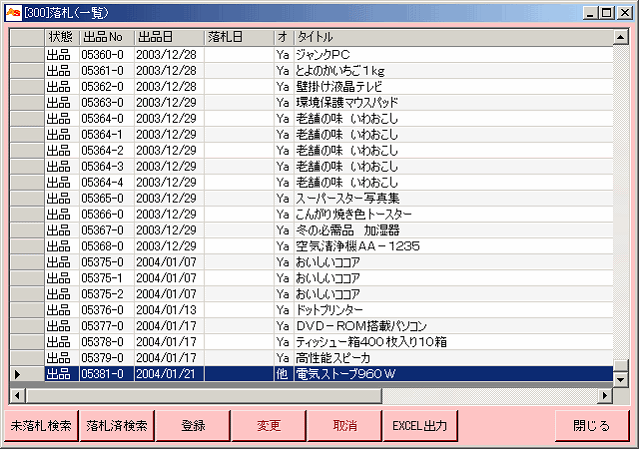Screen dimensions: 639x449
Task: Sort by 状態 column header
Action: click(62, 37)
